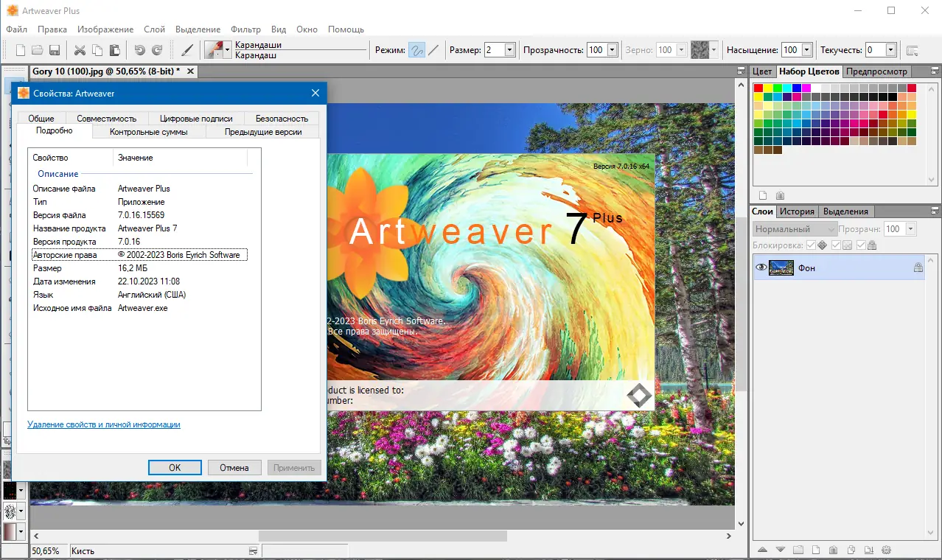Switch to the История tab
The width and height of the screenshot is (942, 560).
pos(798,211)
